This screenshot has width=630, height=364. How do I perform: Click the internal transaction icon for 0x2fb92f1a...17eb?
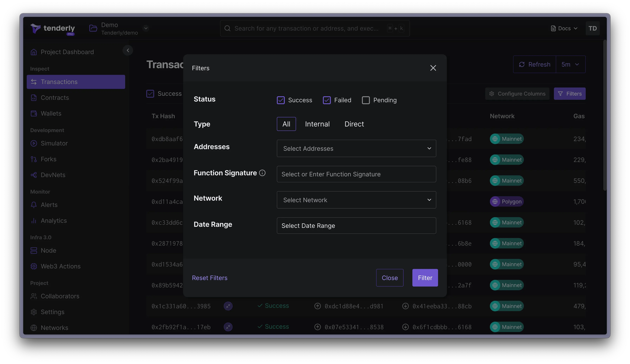[x=228, y=327]
